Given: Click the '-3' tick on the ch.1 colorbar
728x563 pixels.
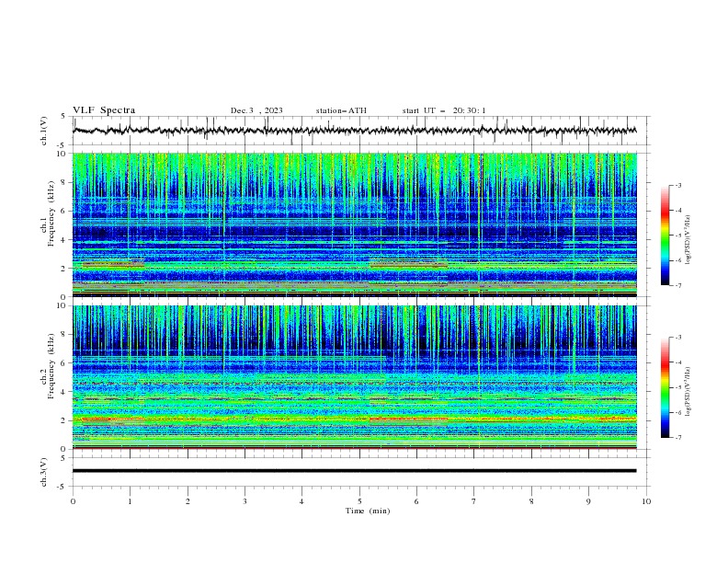Looking at the screenshot, I should [x=677, y=185].
